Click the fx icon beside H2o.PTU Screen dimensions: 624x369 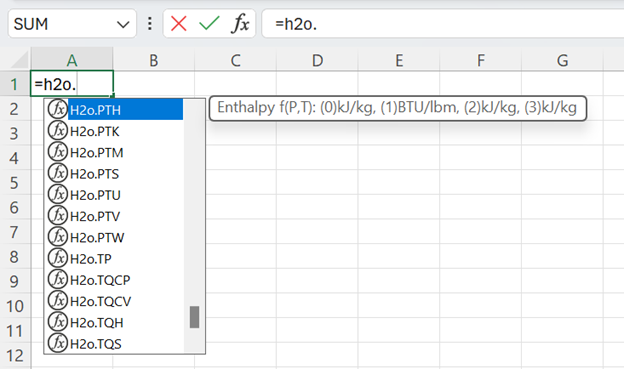(x=58, y=194)
